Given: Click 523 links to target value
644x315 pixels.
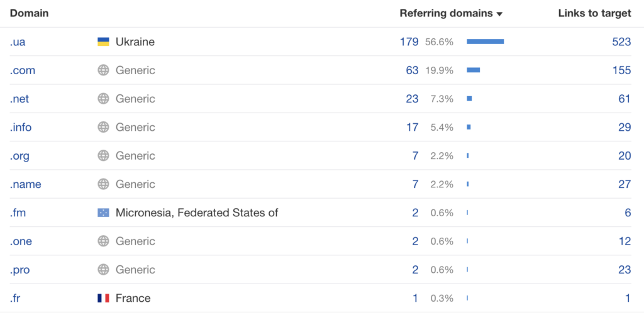Looking at the screenshot, I should coord(621,42).
